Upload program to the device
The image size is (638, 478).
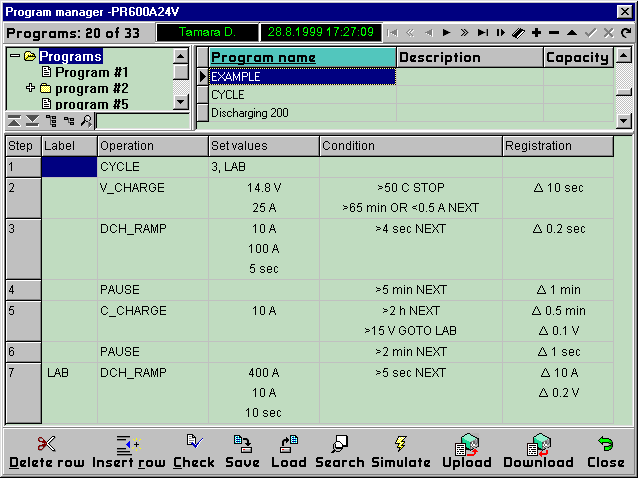(467, 451)
